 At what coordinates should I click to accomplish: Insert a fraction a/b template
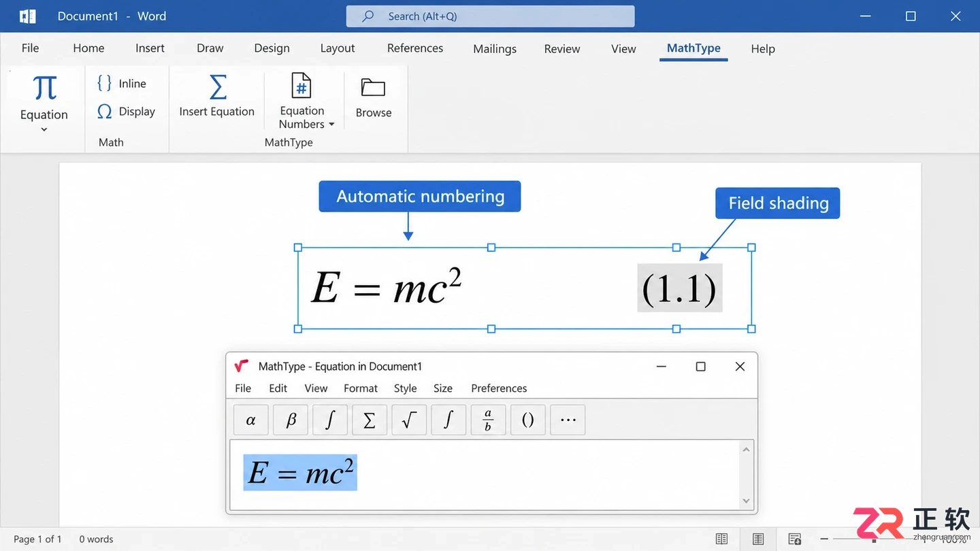point(488,420)
